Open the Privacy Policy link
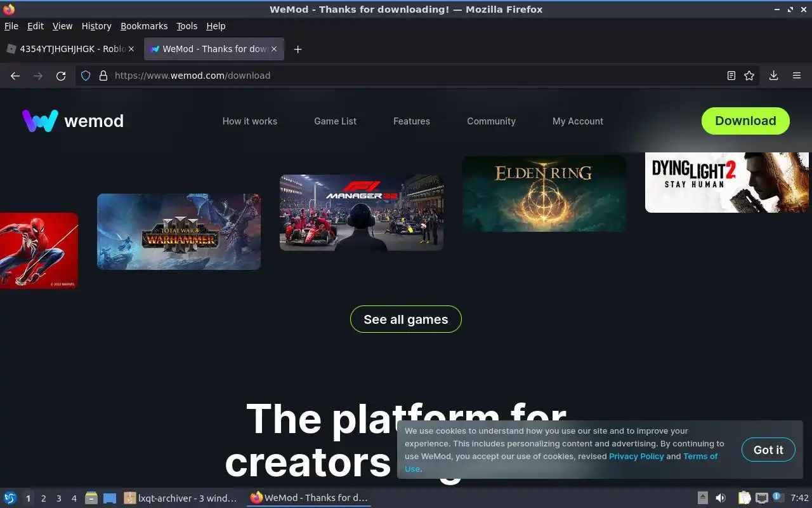This screenshot has width=812, height=508. (x=636, y=456)
